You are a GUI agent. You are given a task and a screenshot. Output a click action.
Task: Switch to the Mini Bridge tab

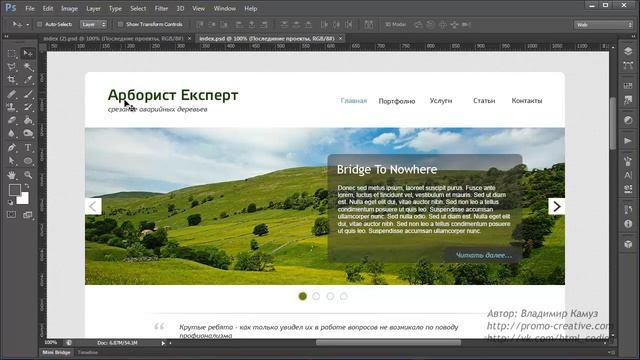click(x=56, y=353)
